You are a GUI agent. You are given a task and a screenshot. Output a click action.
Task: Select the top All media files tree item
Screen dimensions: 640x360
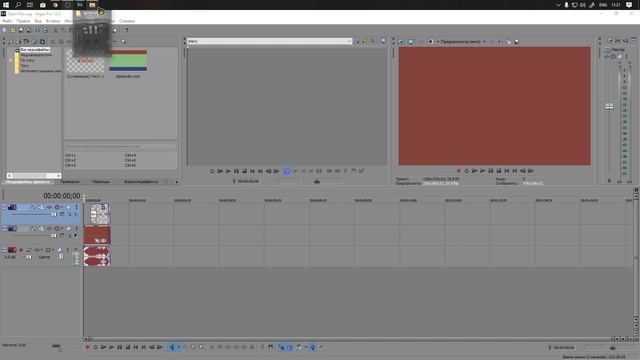tap(35, 49)
